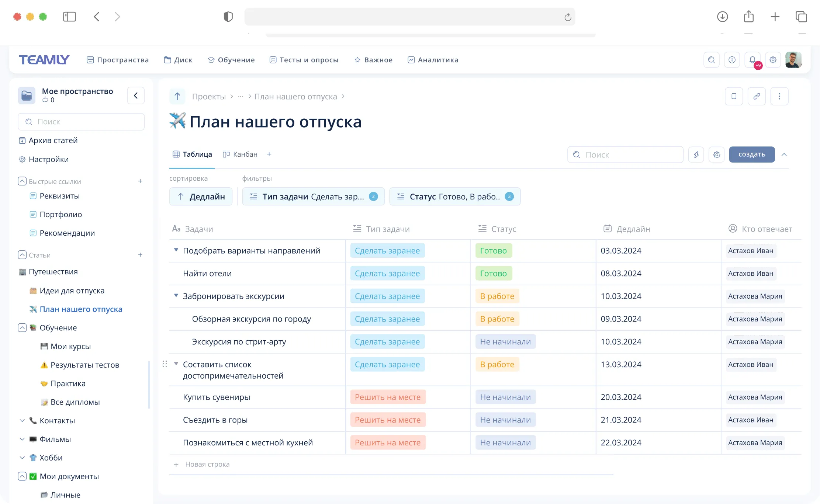This screenshot has height=504, width=820.
Task: Bookmark this page using bookmark icon
Action: 734,96
